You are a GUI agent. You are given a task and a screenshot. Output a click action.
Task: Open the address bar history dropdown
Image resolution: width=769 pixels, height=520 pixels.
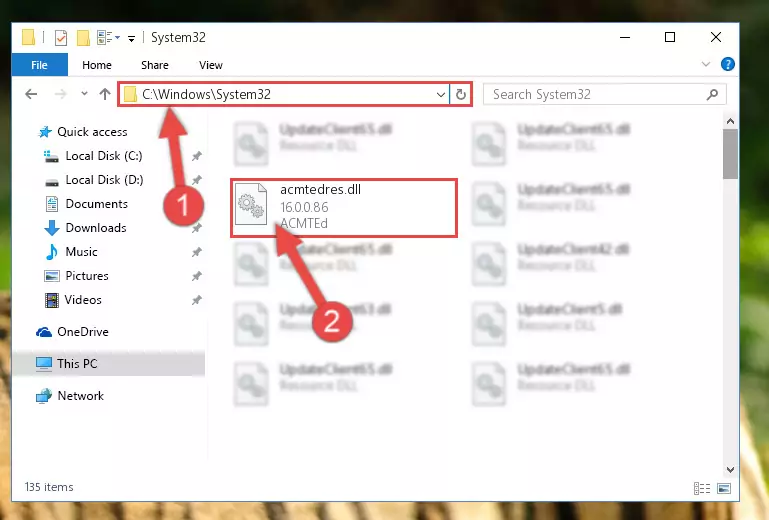pos(440,94)
